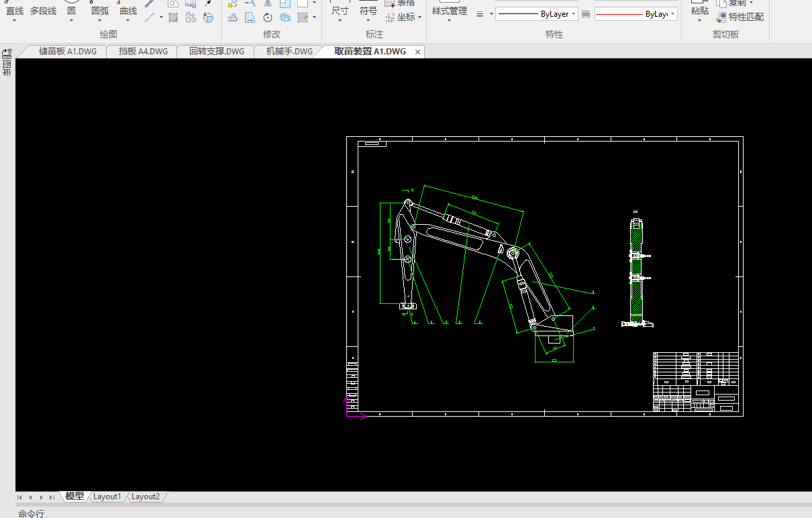This screenshot has height=518, width=812.
Task: Expand the 直线 line dropdown arrow
Action: 15,21
